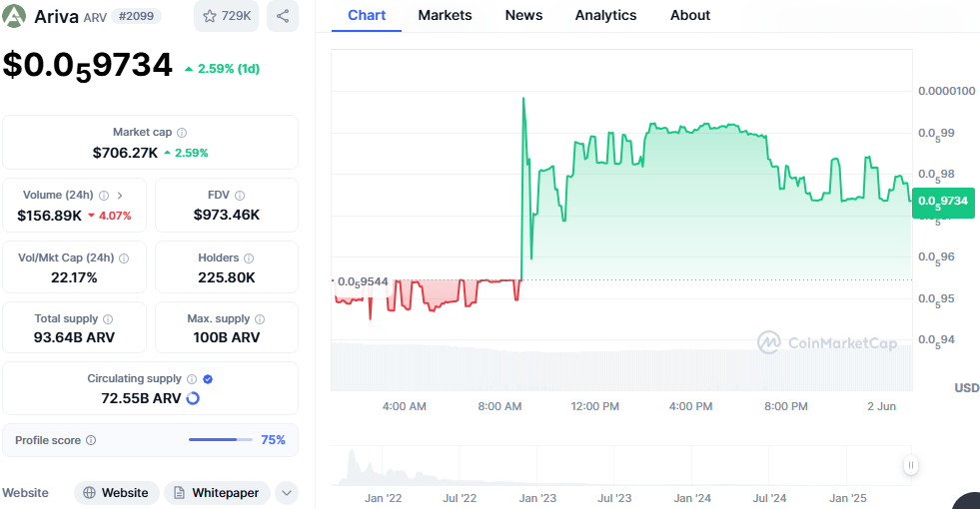Viewport: 980px width, 509px height.
Task: Click Jan '23 on the range timeline
Action: [537, 498]
